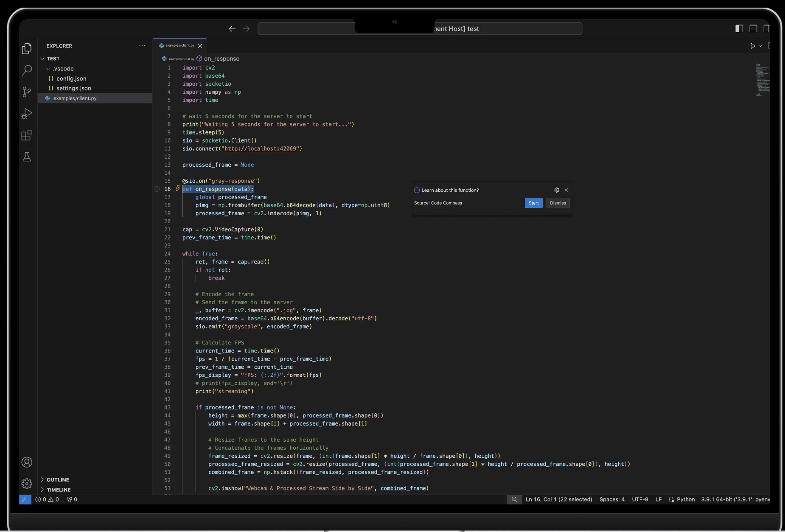Click the EXPLORER panel title

tap(59, 46)
